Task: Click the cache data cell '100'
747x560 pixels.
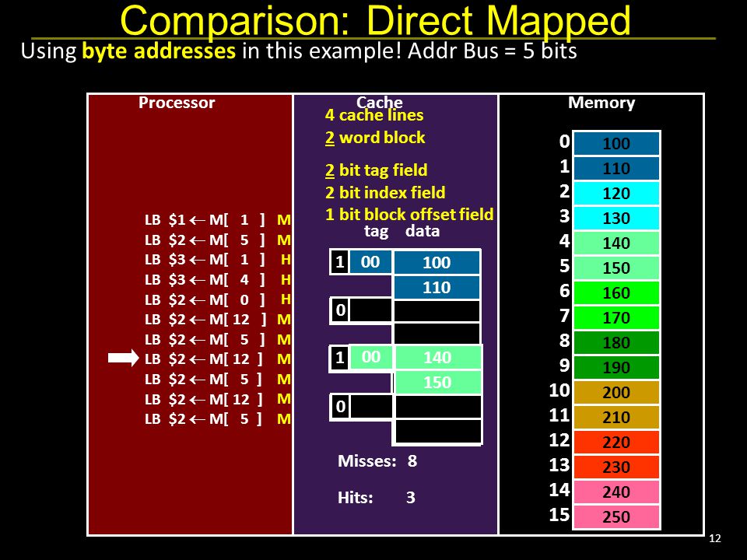Action: (x=437, y=262)
